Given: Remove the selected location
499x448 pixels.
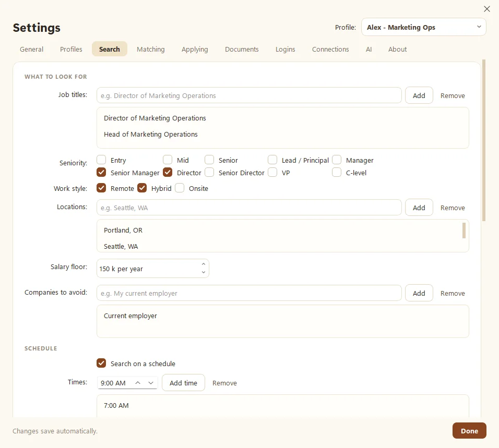Looking at the screenshot, I should click(453, 208).
